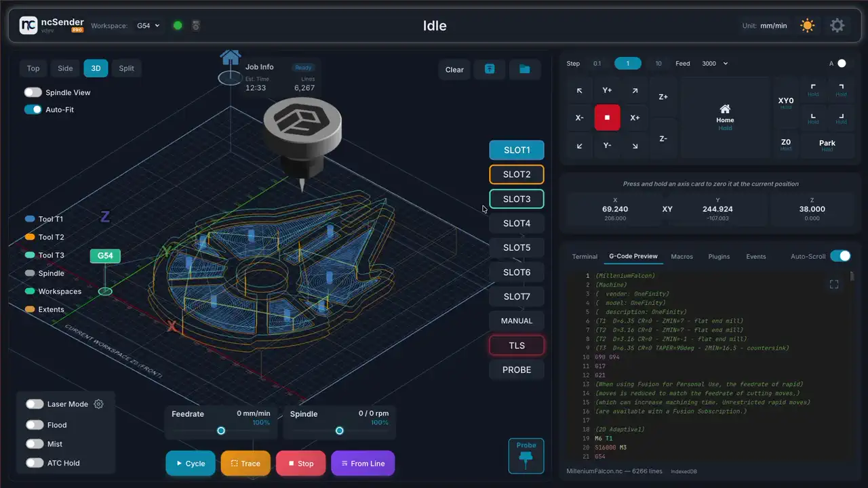Adjust the Feedrate override slider
868x488 pixels.
(x=221, y=430)
